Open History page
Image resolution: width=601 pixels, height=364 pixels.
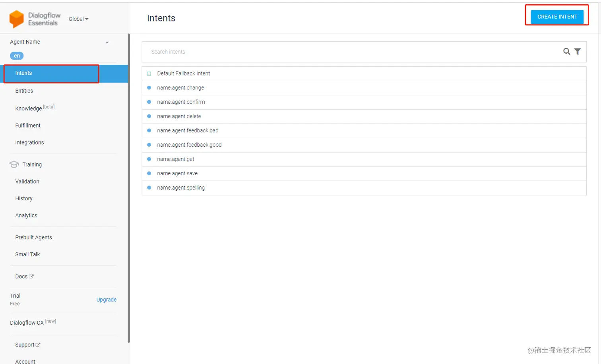coord(24,198)
